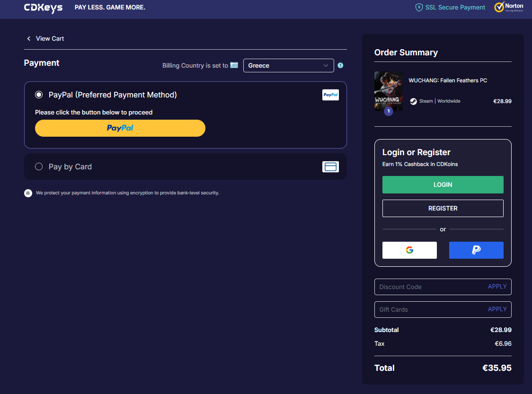Image resolution: width=532 pixels, height=394 pixels.
Task: Click the Subtotal €28.99 value
Action: coord(501,330)
